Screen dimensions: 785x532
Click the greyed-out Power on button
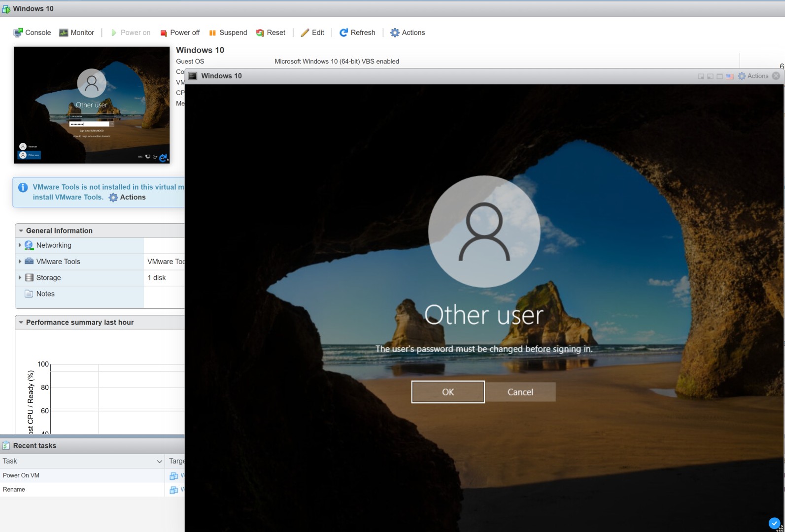coord(130,33)
